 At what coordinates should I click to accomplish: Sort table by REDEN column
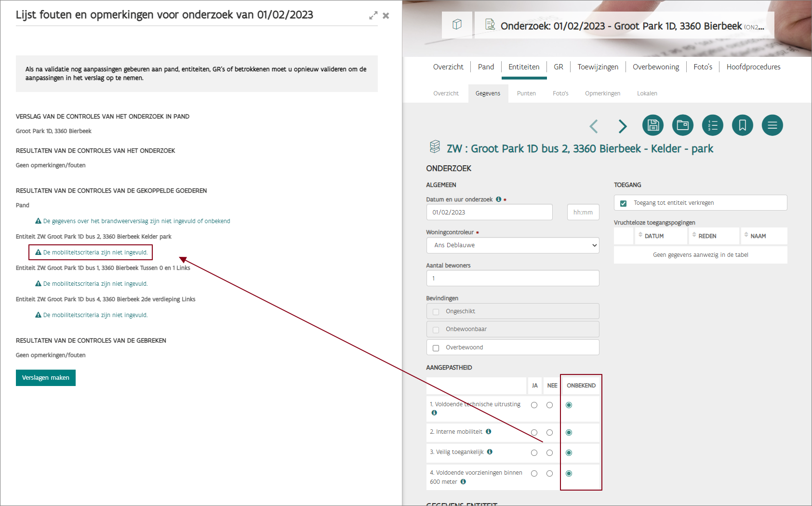coord(707,236)
